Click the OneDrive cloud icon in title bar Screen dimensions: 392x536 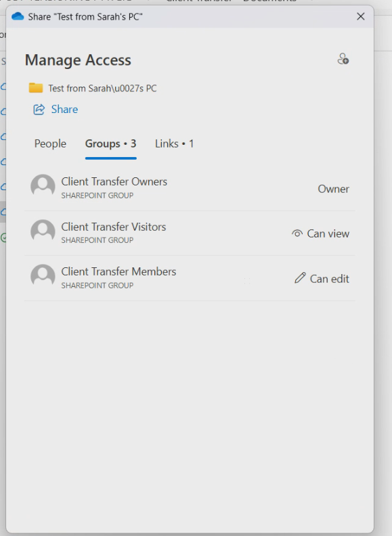coord(18,16)
